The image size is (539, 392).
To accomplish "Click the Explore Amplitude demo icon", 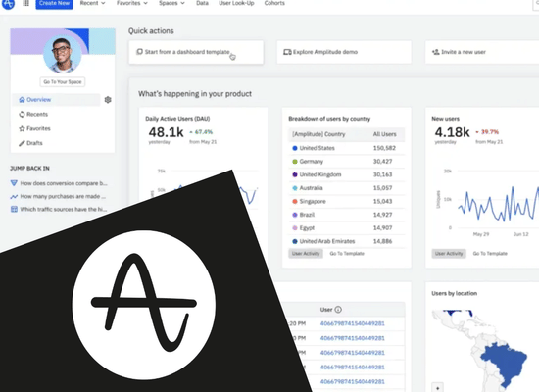I will click(287, 52).
